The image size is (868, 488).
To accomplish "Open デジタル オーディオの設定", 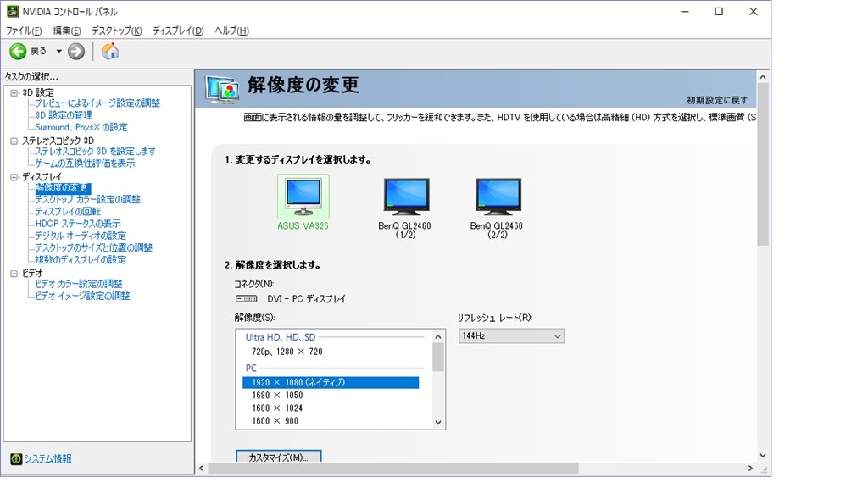I will (x=81, y=236).
